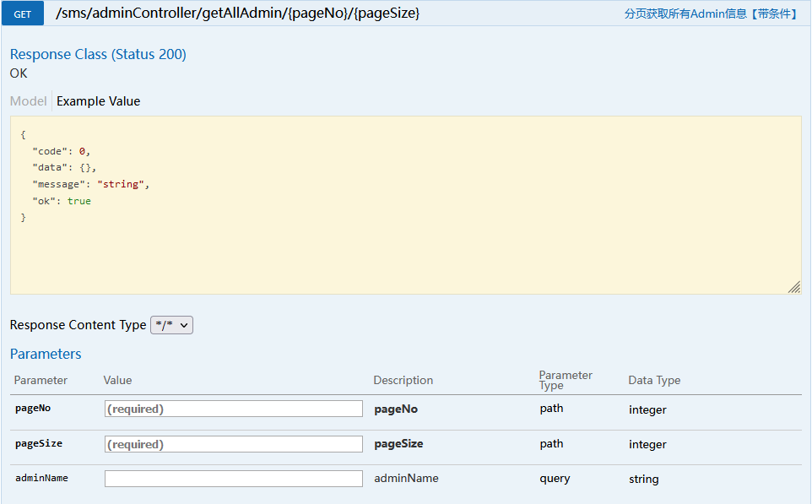Click the adminName description text
Screen dimensions: 812x504
pyautogui.click(x=406, y=478)
